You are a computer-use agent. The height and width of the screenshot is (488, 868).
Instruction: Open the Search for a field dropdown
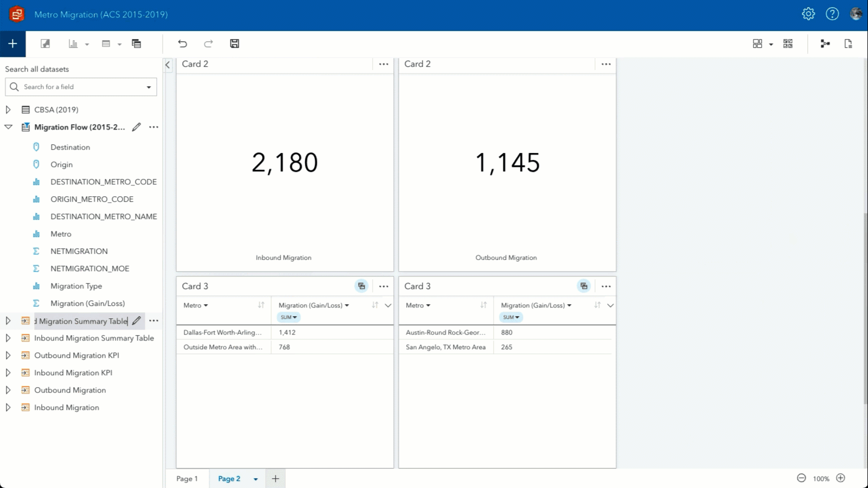[x=149, y=87]
